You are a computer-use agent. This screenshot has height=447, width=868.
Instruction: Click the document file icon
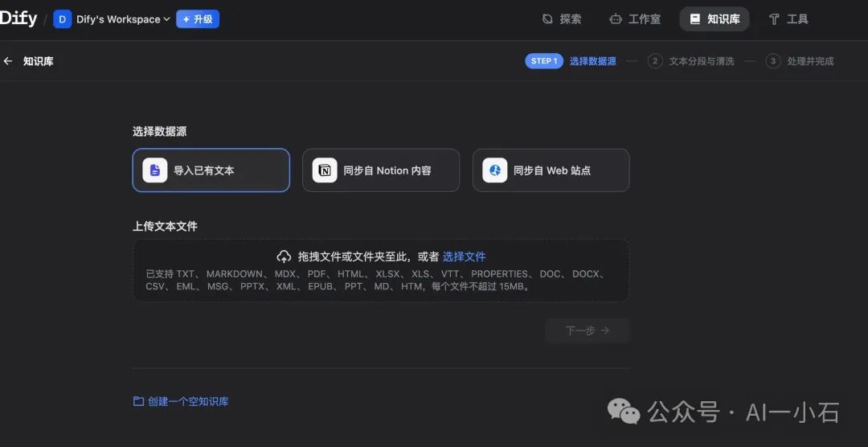click(x=155, y=170)
